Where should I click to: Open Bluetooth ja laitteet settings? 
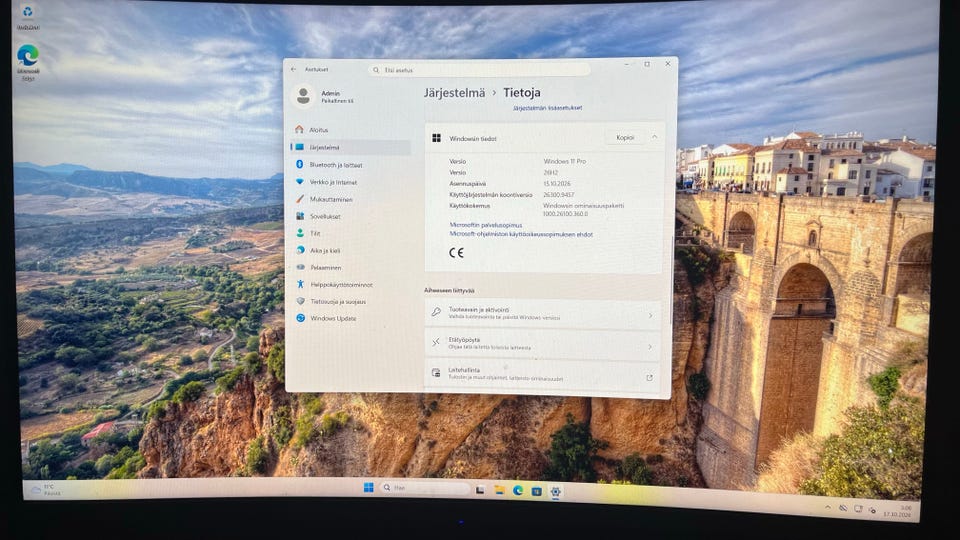(350, 165)
